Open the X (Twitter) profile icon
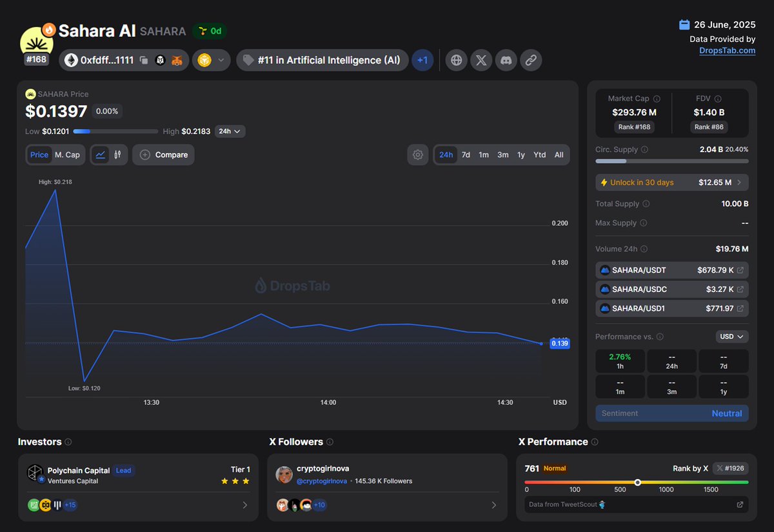The height and width of the screenshot is (532, 774). click(x=481, y=61)
